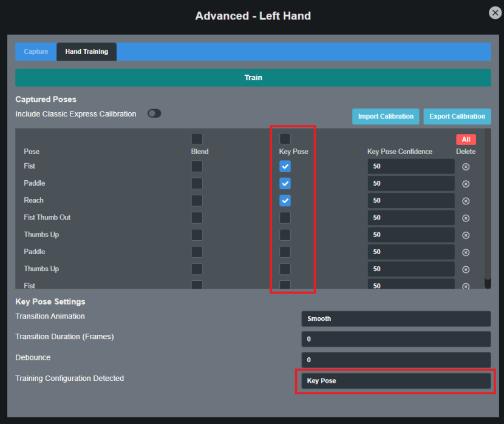Click the Fist Thumb Out pose name
Viewport: 504px width, 424px height.
47,217
